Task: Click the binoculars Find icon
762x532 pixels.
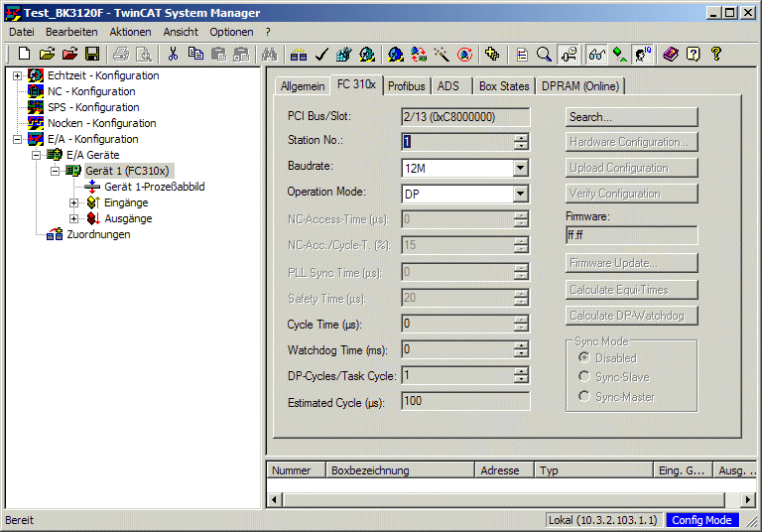Action: point(269,54)
